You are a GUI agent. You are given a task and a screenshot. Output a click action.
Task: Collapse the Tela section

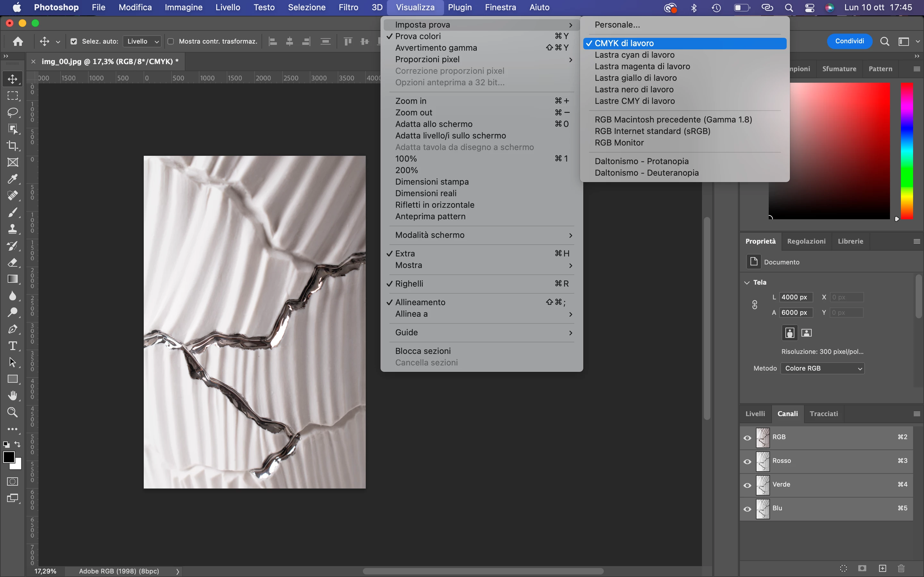747,282
